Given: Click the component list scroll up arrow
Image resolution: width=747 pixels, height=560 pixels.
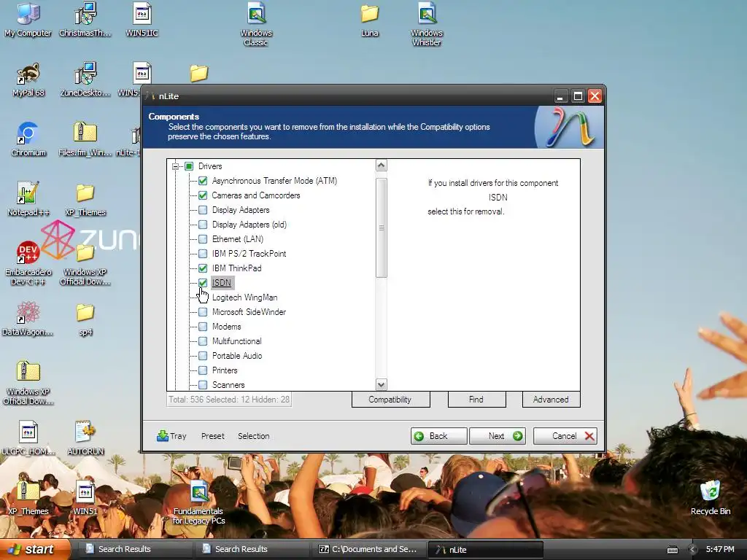Looking at the screenshot, I should [x=381, y=166].
